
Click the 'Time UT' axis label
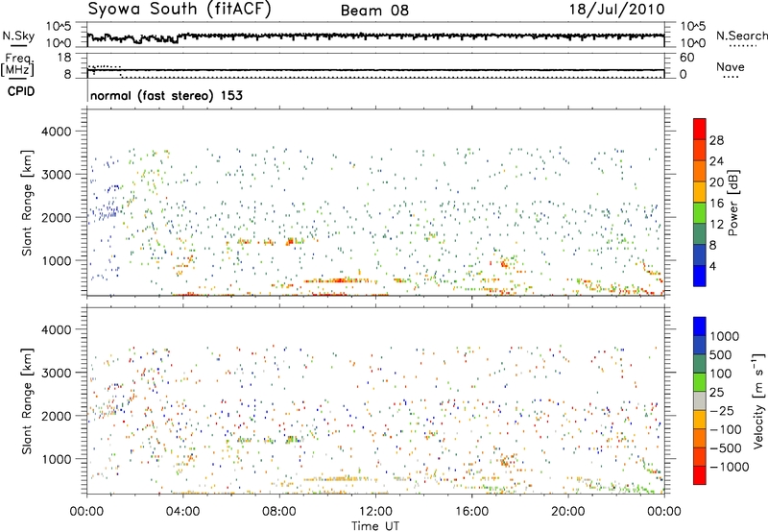pyautogui.click(x=375, y=526)
